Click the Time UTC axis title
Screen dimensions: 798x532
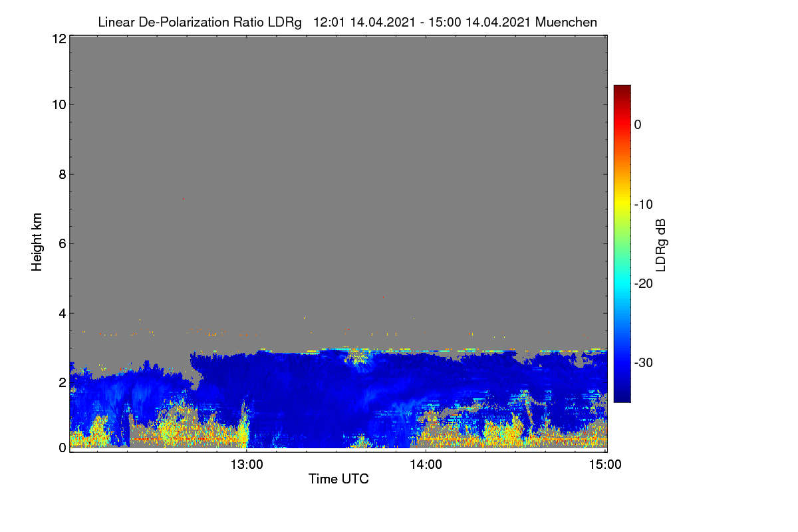[338, 479]
